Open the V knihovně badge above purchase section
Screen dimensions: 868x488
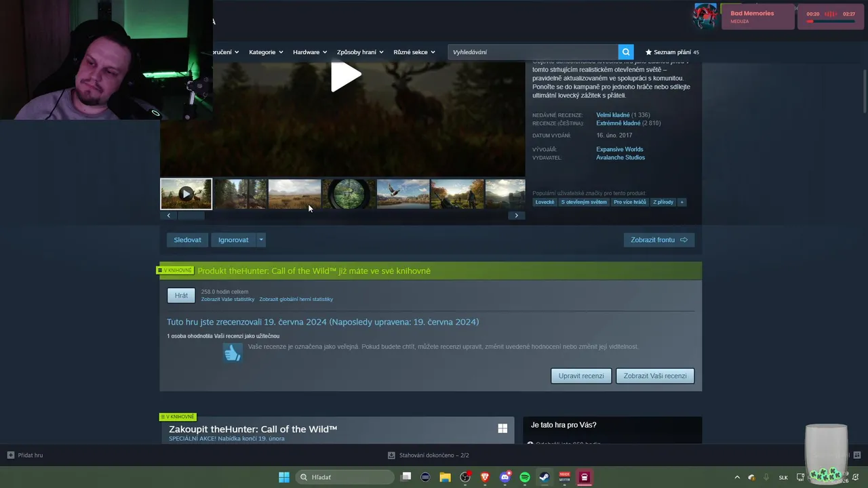click(x=177, y=417)
